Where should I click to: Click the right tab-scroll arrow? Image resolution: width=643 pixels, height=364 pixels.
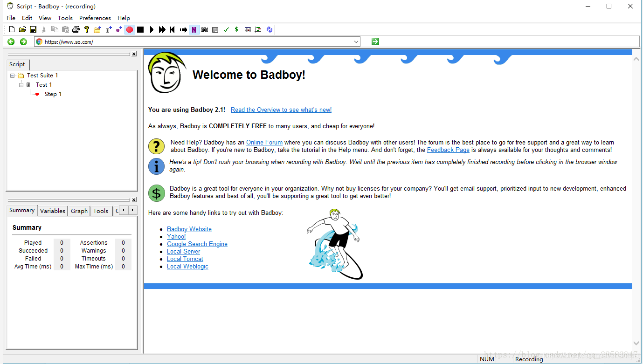tap(133, 210)
